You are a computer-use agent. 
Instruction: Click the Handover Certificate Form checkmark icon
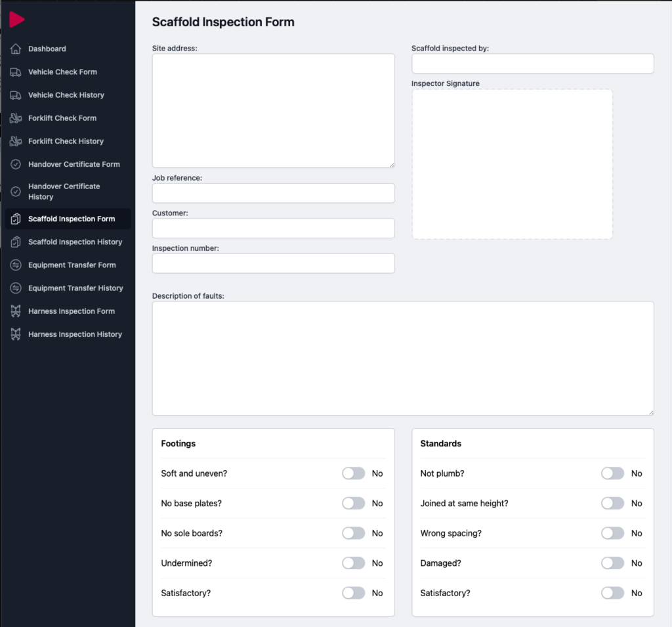[16, 164]
